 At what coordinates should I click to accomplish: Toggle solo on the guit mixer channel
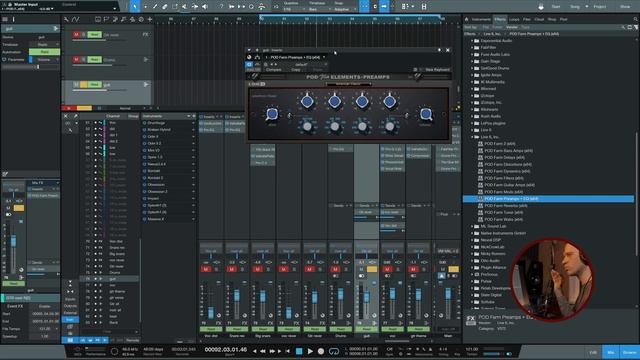click(372, 269)
